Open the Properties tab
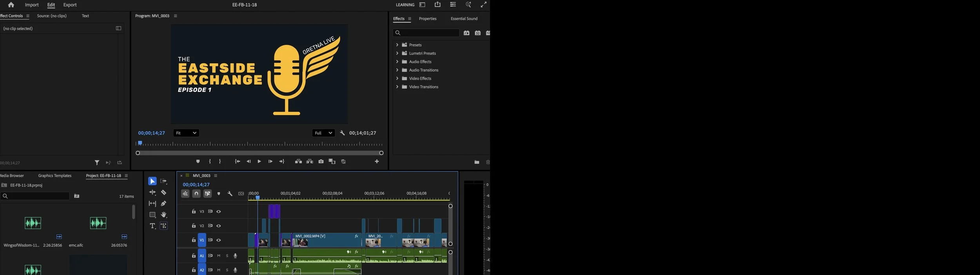Screen dimensions: 980x275 427,19
